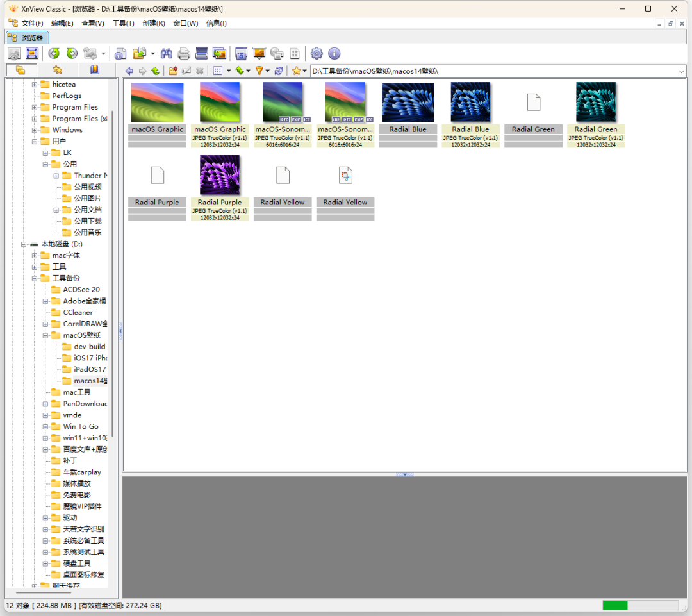Go up to parent folder
This screenshot has height=616, width=692.
(155, 71)
